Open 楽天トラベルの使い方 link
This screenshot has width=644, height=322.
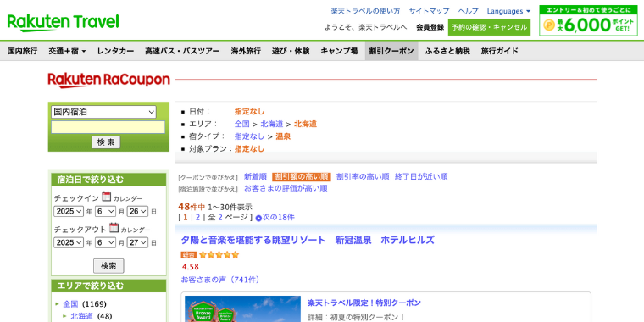[x=365, y=11]
